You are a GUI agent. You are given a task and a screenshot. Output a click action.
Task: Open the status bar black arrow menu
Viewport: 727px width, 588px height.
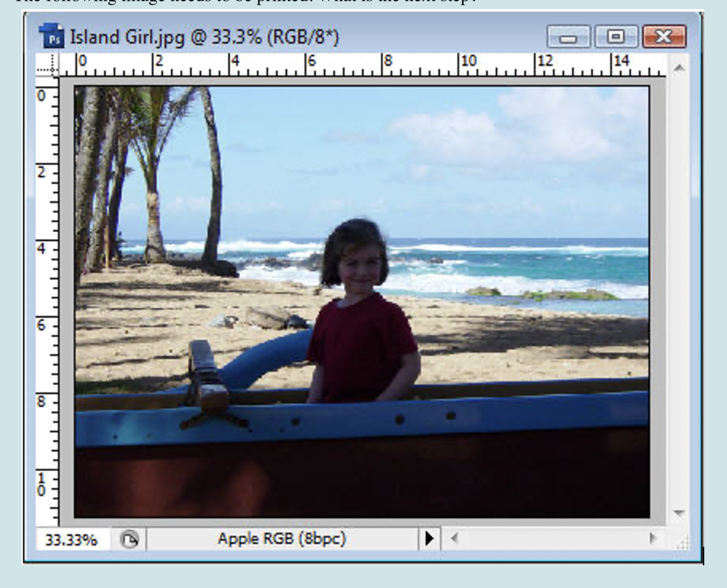(429, 538)
